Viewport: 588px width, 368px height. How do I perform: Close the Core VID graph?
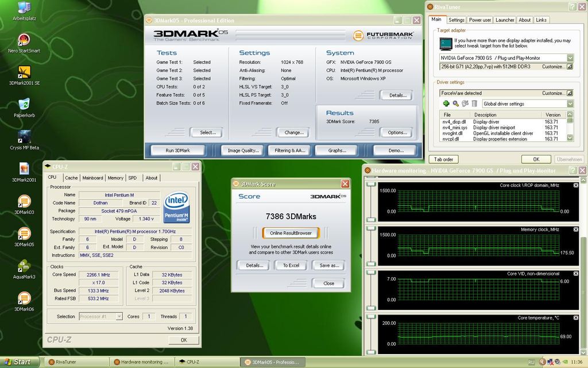[x=576, y=274]
